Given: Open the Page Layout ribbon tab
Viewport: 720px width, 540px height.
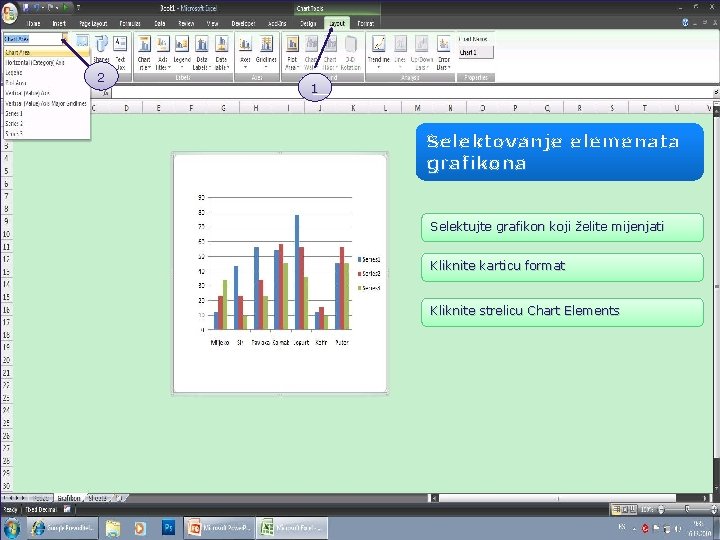Looking at the screenshot, I should 93,23.
